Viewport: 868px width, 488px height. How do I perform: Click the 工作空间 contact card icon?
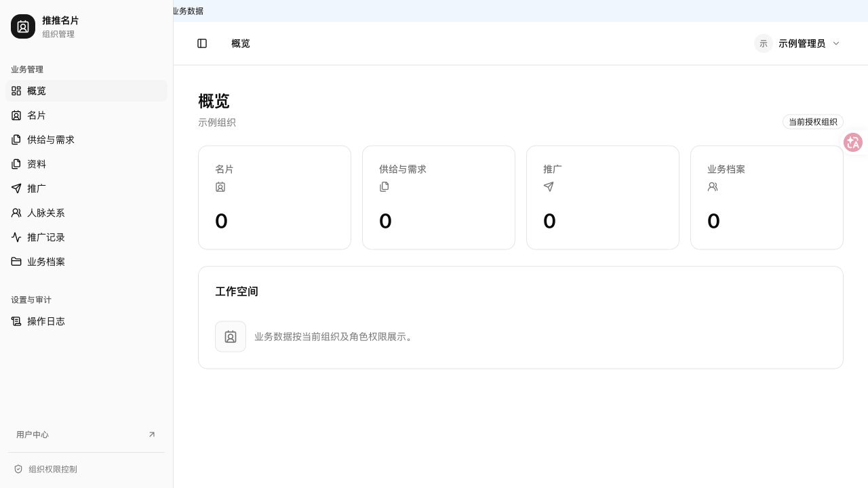pos(231,337)
